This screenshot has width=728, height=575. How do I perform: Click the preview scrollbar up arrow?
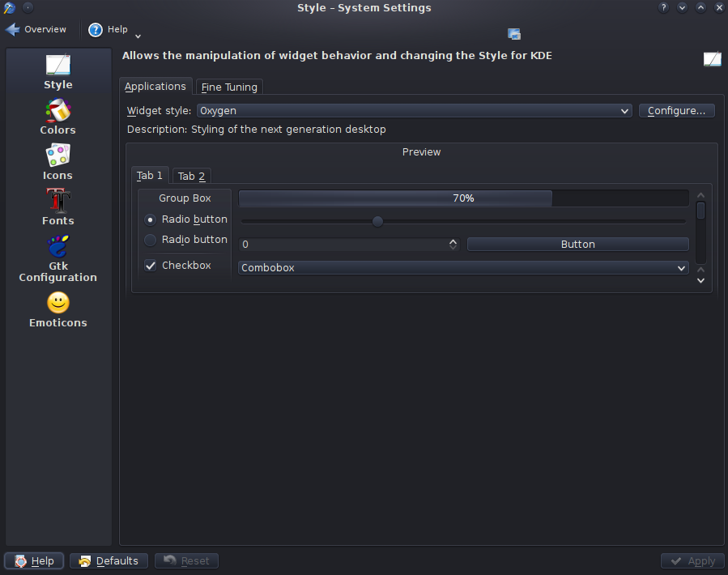point(701,195)
